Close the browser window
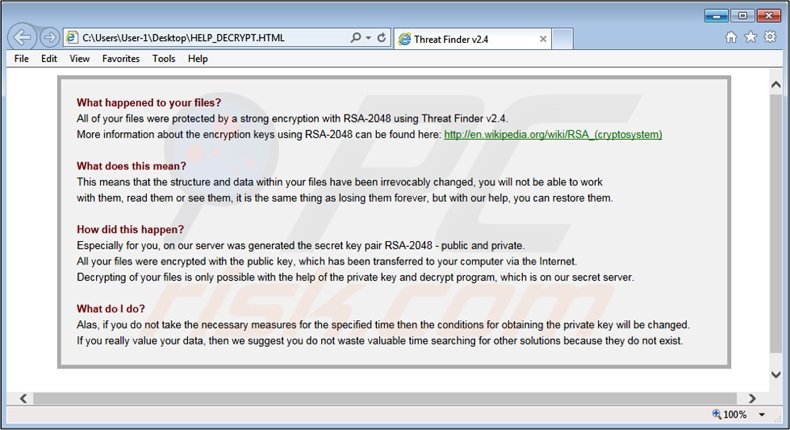Image resolution: width=790 pixels, height=430 pixels. click(769, 16)
